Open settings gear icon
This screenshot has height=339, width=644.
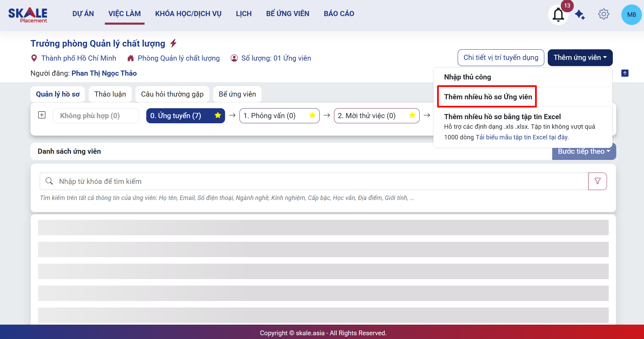(603, 14)
